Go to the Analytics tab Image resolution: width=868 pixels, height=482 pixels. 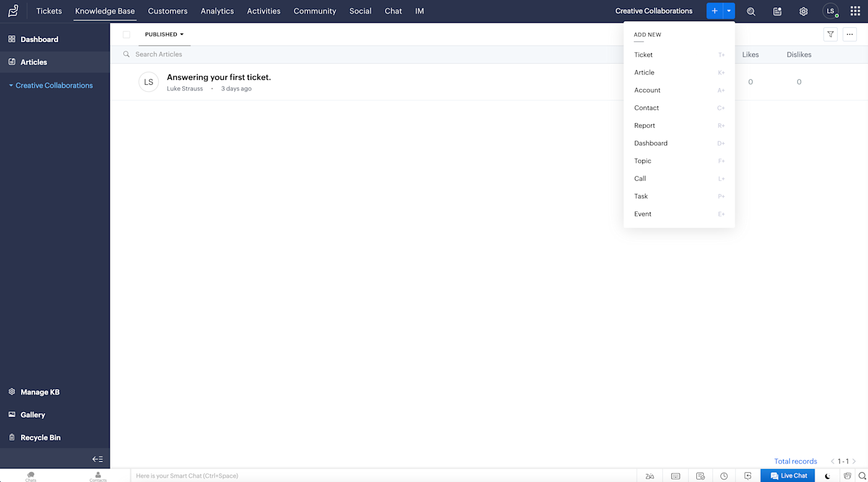[x=217, y=11]
